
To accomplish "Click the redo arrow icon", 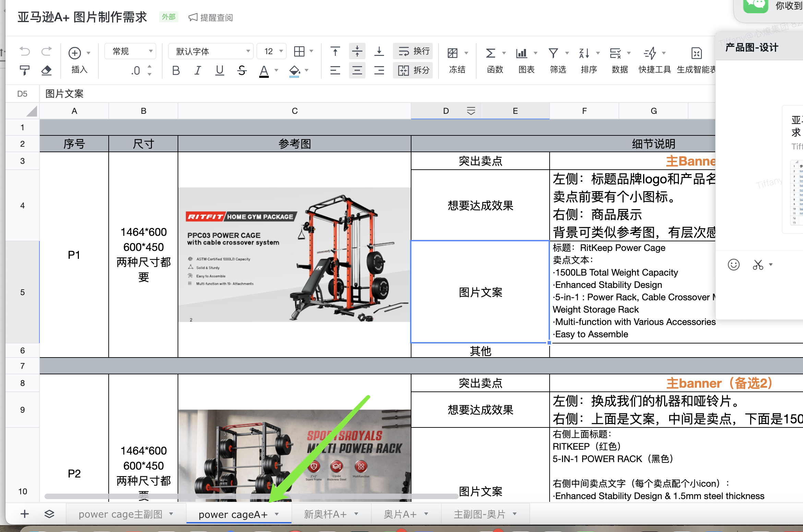I will pyautogui.click(x=46, y=52).
